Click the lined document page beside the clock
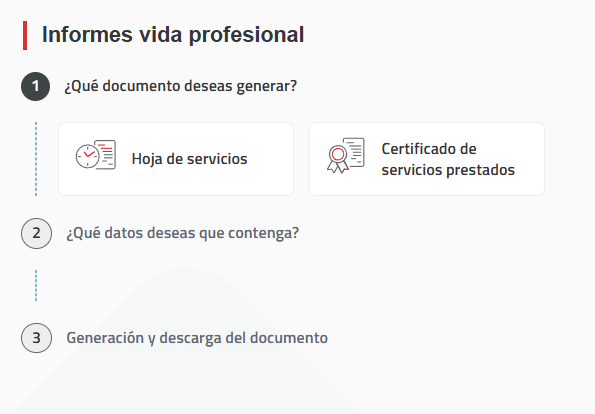This screenshot has height=414, width=595. (105, 154)
